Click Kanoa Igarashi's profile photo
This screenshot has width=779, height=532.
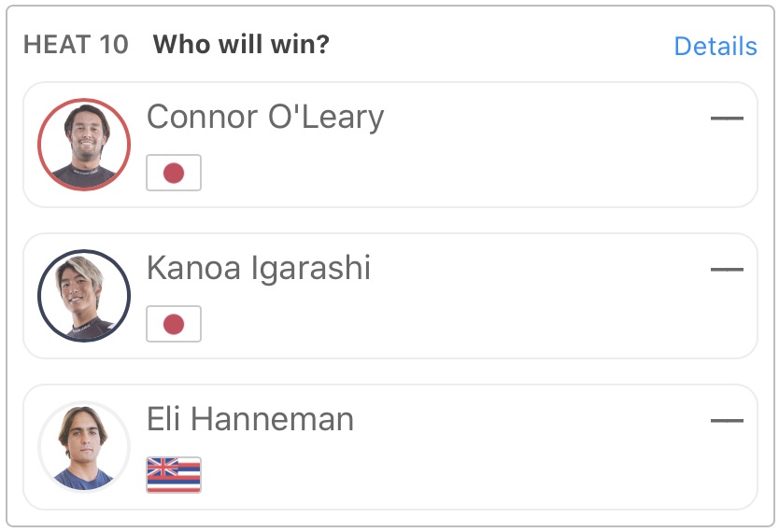click(84, 296)
